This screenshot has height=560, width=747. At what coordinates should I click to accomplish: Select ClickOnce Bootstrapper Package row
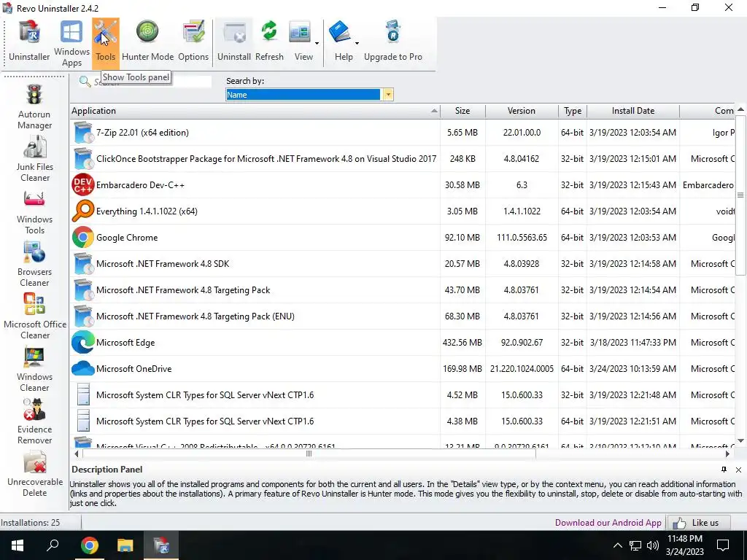click(x=403, y=158)
